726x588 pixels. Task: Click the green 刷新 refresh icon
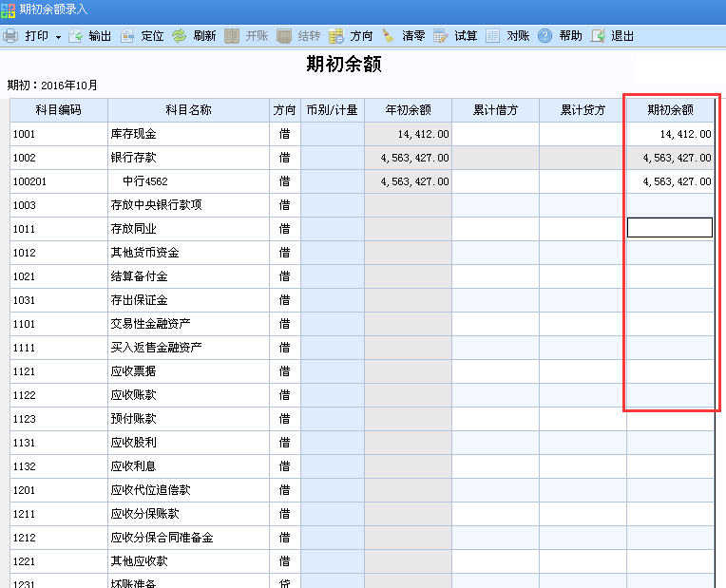pos(180,36)
